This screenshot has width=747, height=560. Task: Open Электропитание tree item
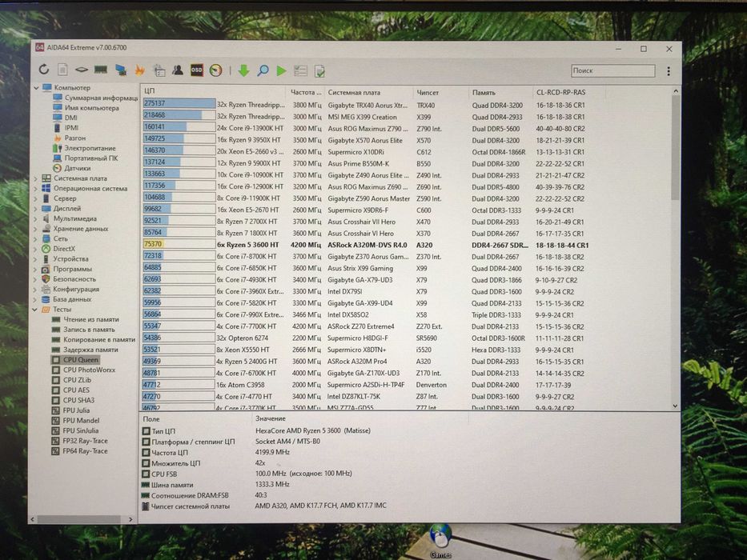coord(90,148)
